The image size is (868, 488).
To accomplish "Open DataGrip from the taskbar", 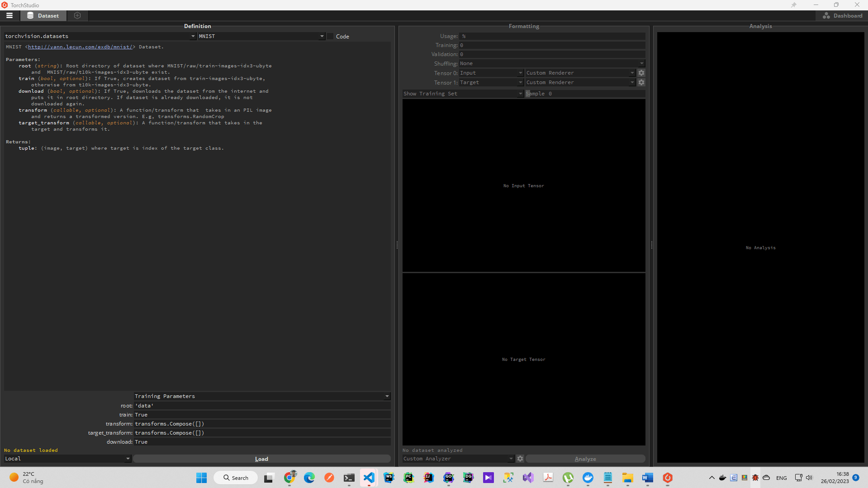I will tap(469, 478).
